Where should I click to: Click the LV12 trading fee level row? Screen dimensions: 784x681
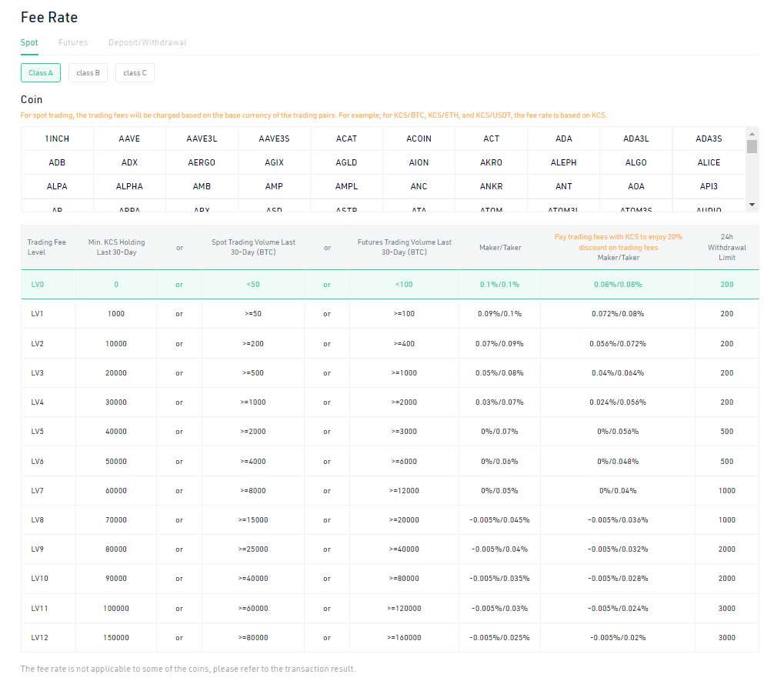coord(390,637)
